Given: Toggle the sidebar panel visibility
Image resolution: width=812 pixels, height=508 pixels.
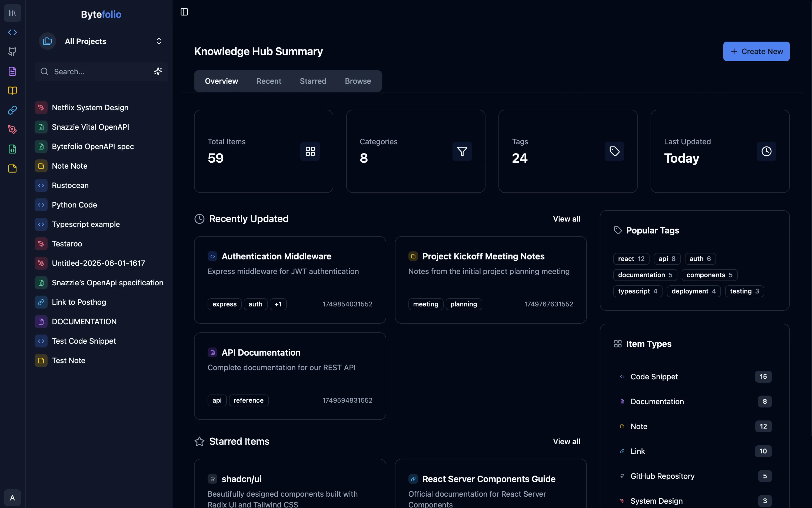Looking at the screenshot, I should coord(184,12).
